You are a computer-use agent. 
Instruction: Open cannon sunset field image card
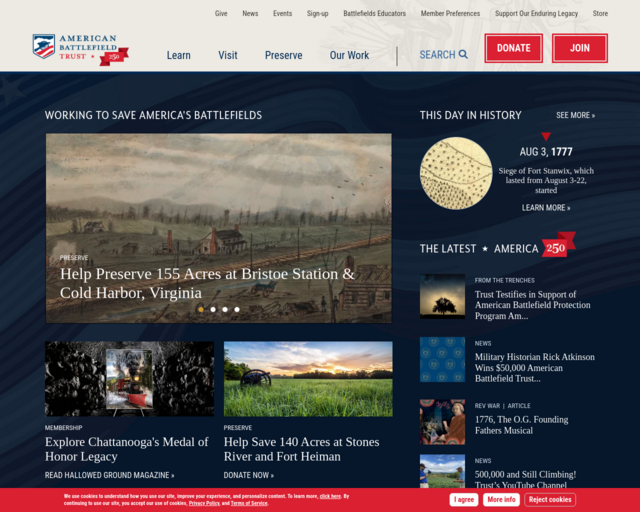point(308,379)
